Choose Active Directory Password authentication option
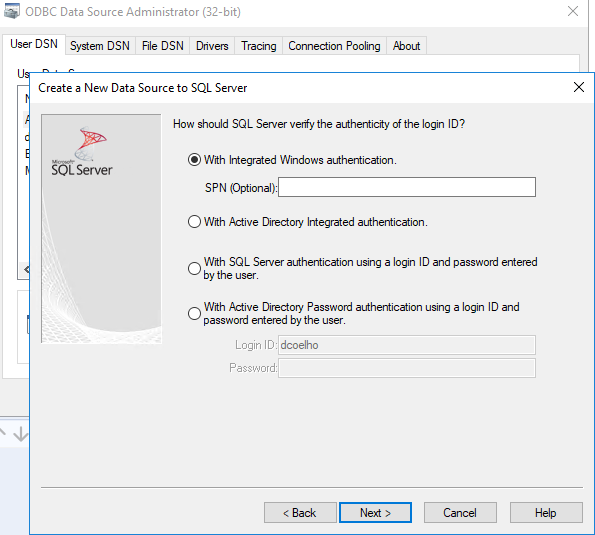595x535 pixels. (194, 313)
